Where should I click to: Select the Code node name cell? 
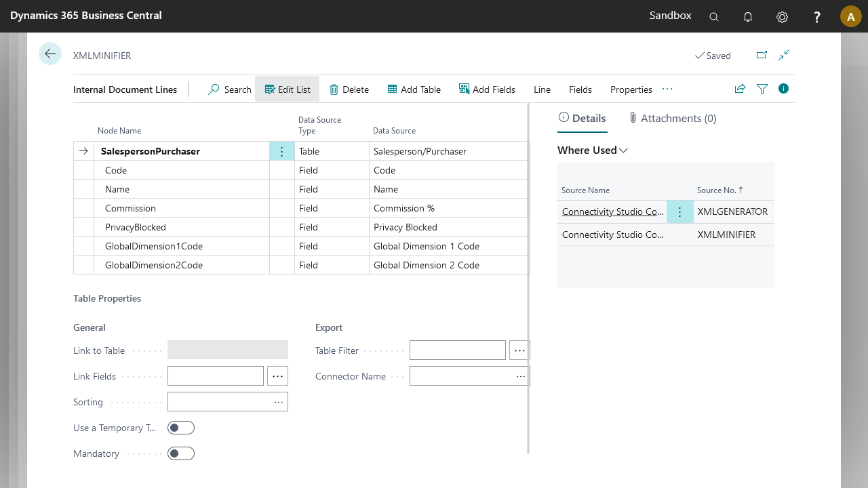coord(182,170)
